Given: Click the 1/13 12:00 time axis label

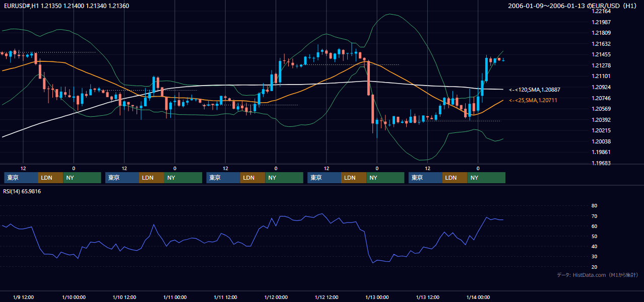Looking at the screenshot, I should [427, 297].
